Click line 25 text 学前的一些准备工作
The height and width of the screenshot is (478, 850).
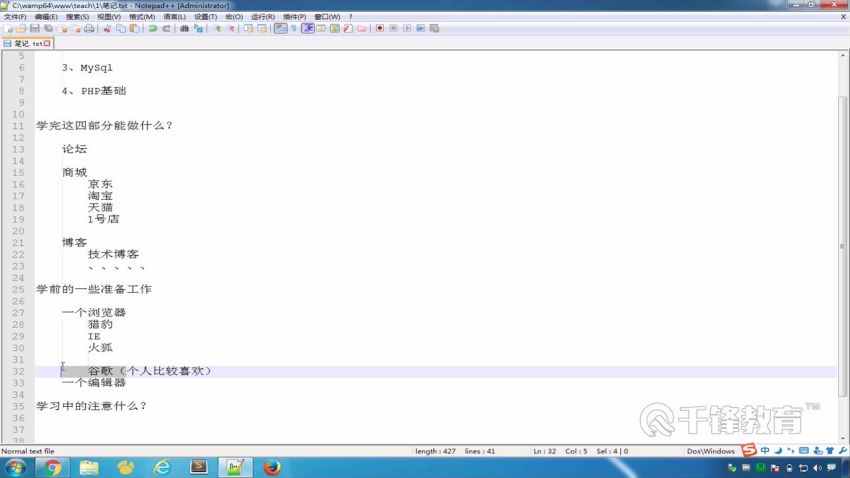(x=94, y=289)
